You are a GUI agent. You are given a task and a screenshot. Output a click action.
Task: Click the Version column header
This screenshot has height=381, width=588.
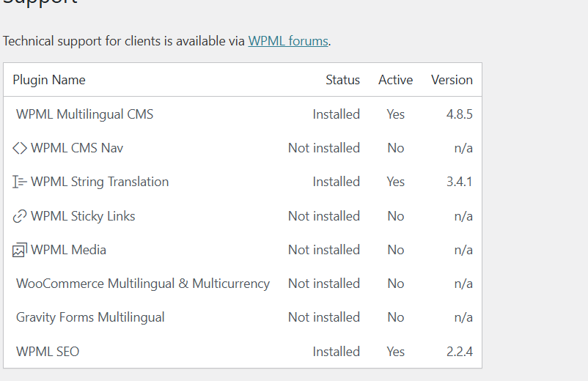pos(452,80)
